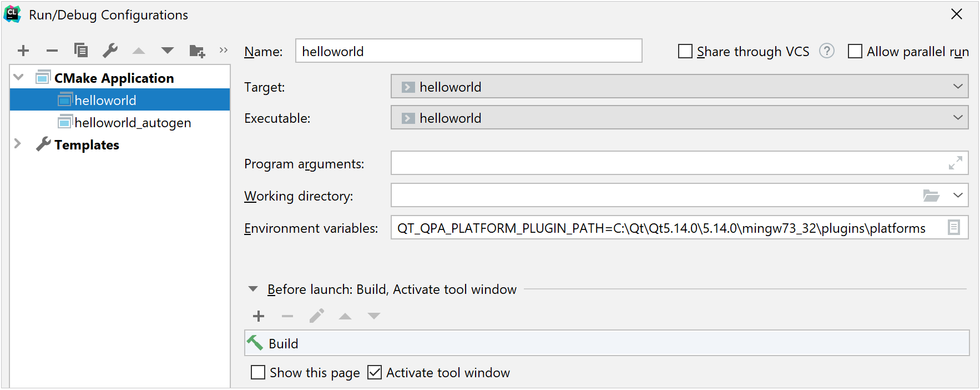Click the Remove Configuration minus icon
980x390 pixels.
pyautogui.click(x=52, y=51)
